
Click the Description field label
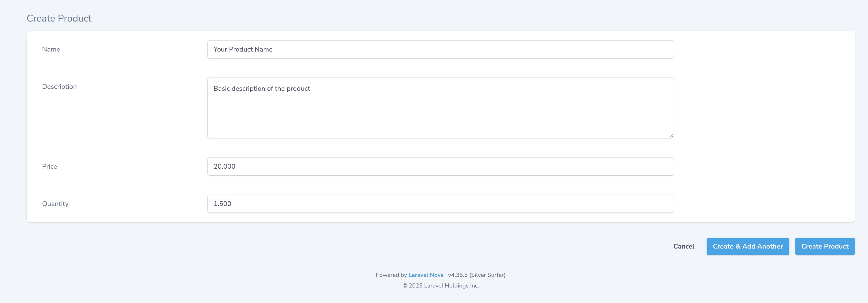coord(59,87)
